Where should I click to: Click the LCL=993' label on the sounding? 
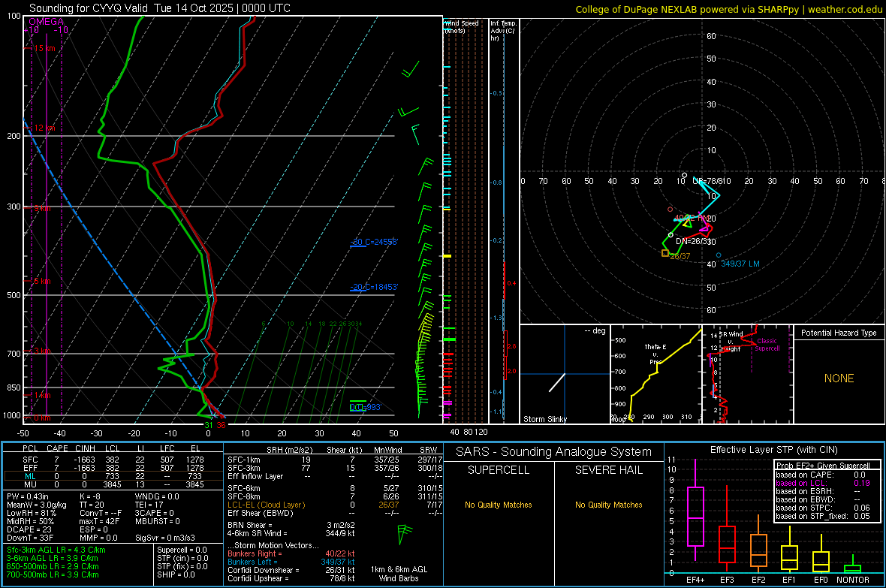pyautogui.click(x=366, y=407)
